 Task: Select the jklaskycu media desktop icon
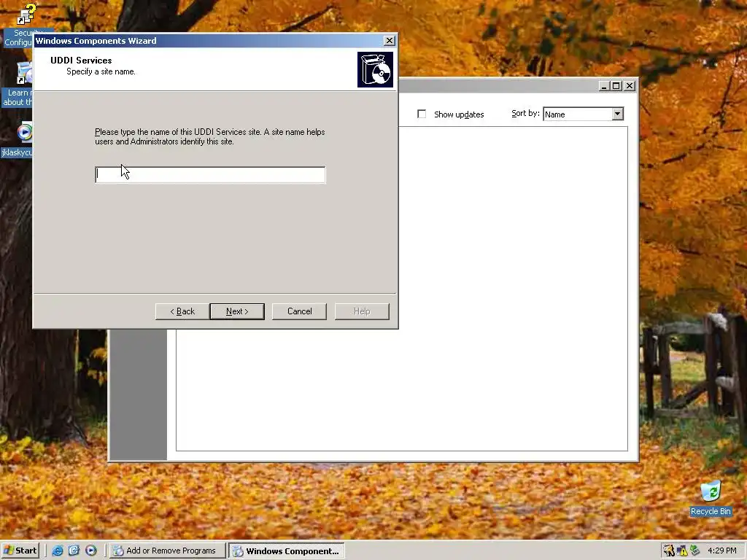(18, 141)
